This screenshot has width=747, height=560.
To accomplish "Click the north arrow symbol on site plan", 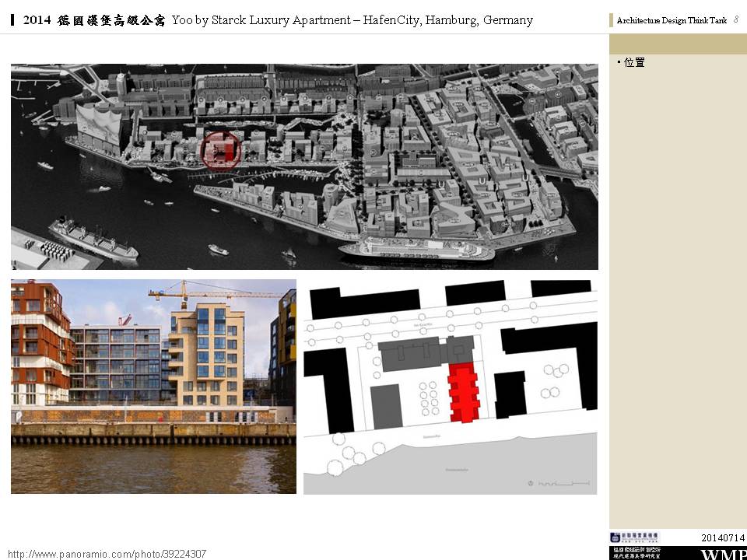I will coord(530,484).
